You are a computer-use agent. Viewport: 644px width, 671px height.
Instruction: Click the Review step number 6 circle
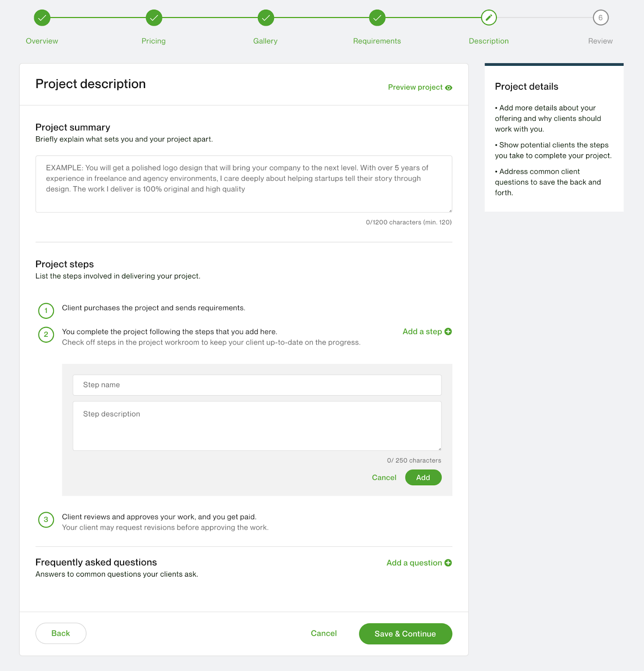tap(600, 18)
